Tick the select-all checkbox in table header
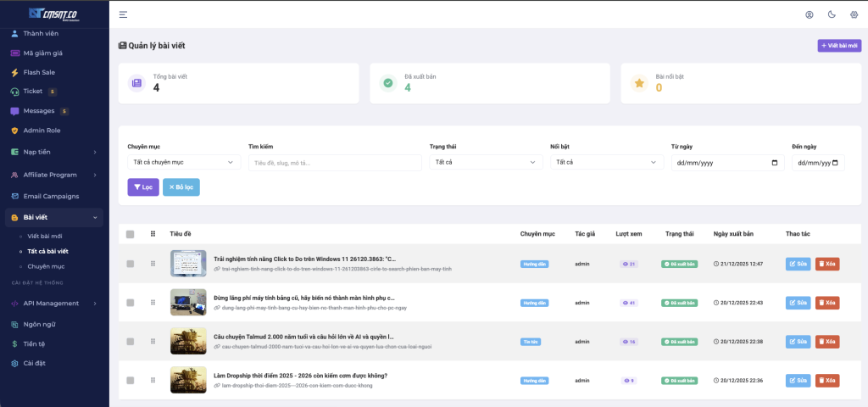This screenshot has height=407, width=868. tap(130, 234)
